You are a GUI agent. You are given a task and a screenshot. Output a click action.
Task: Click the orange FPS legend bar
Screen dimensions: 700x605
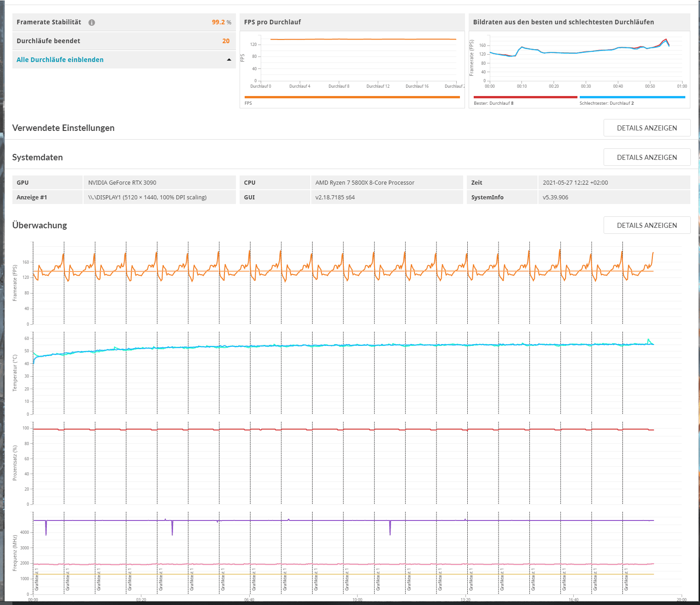(352, 97)
